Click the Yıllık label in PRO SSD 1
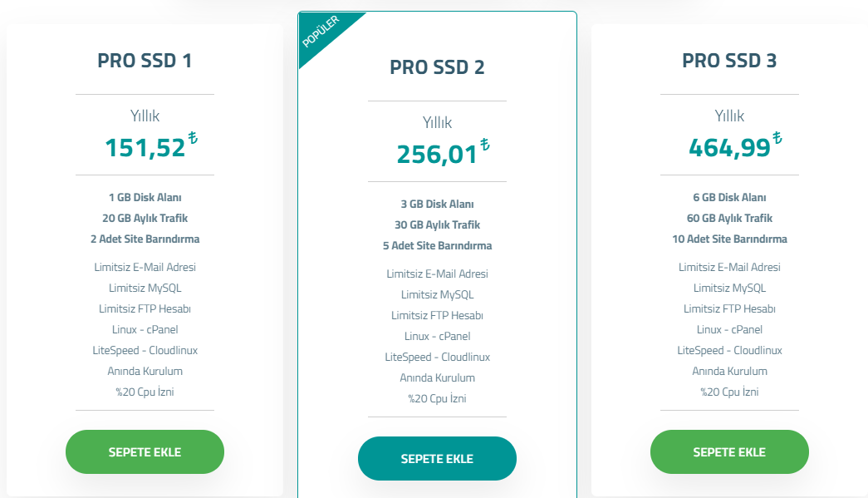 tap(145, 116)
